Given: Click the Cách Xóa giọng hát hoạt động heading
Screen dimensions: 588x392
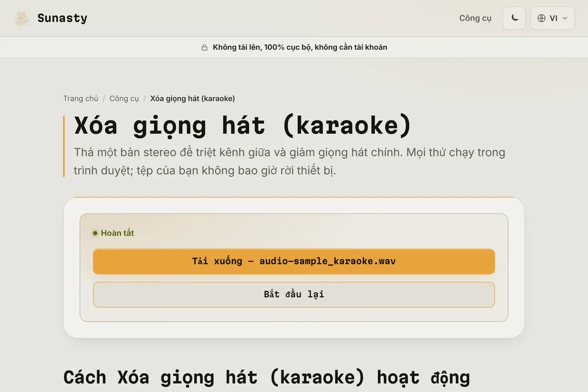Looking at the screenshot, I should pyautogui.click(x=267, y=378).
